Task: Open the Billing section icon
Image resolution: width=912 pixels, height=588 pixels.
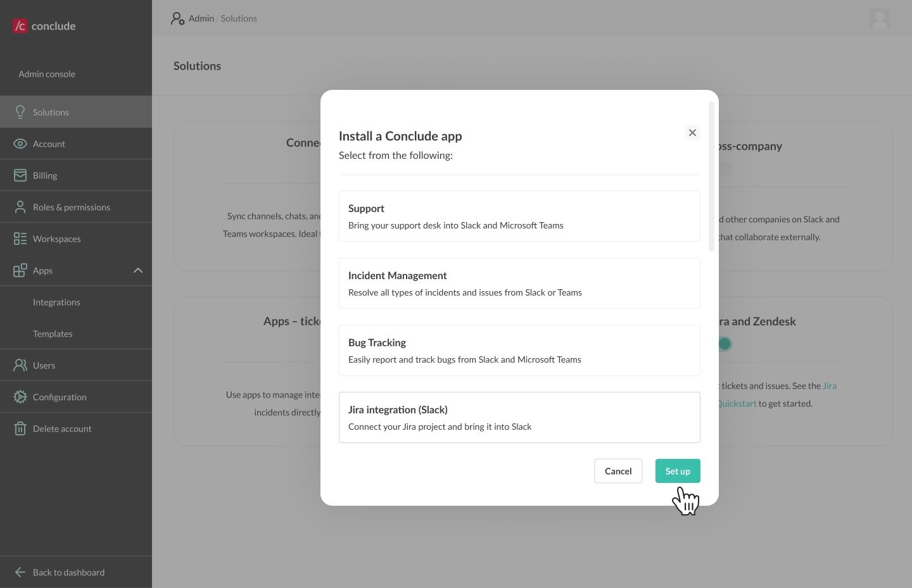Action: [20, 175]
